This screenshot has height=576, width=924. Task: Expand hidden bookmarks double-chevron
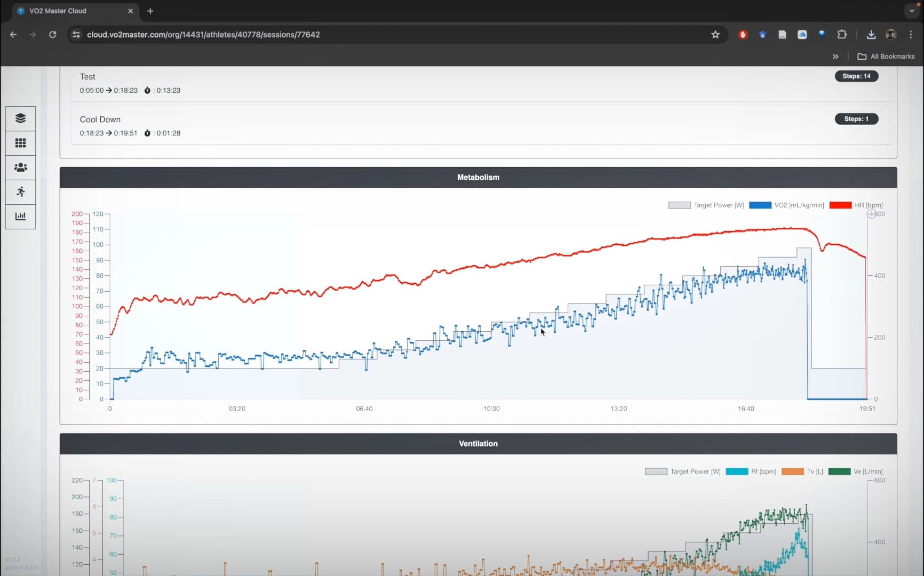point(835,57)
